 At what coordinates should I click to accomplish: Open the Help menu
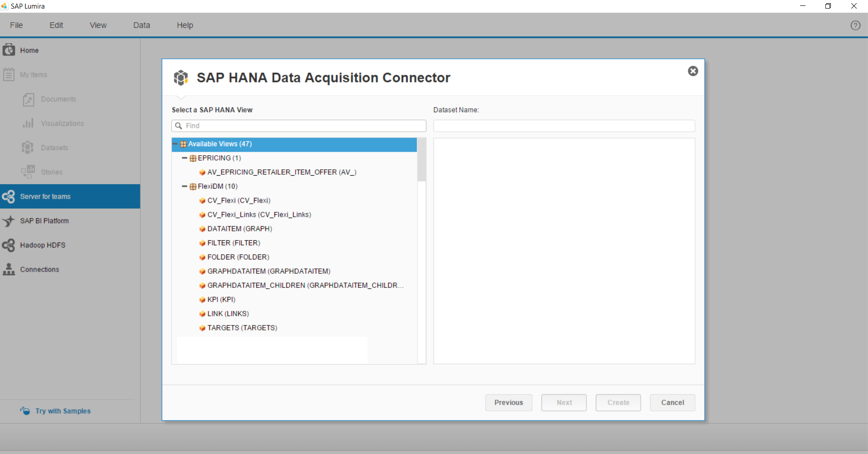[x=185, y=25]
